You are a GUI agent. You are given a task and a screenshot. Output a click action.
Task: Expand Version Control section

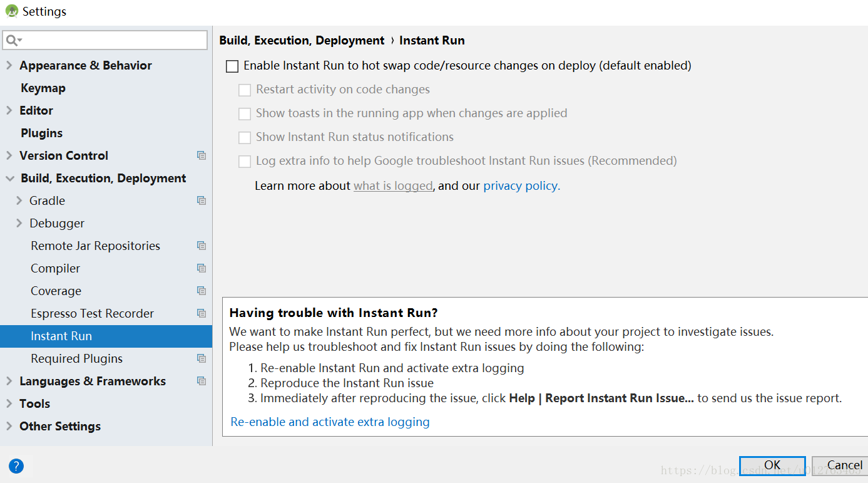pyautogui.click(x=9, y=155)
